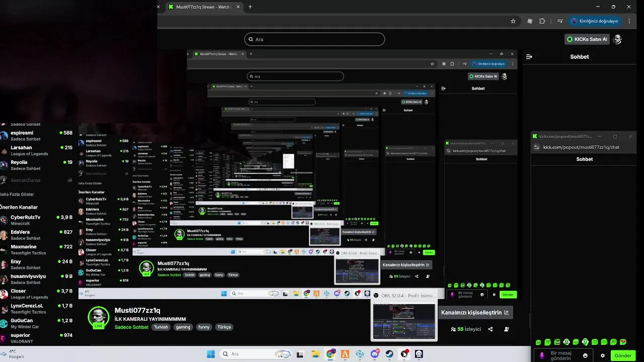Screen dimensions: 644x362
Task: Click the Bir mesaj gönderin message field
Action: coord(563,355)
